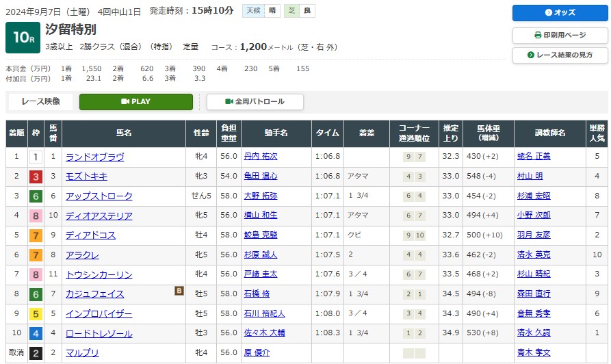Click the 晴 weather indicator
The height and width of the screenshot is (364, 611).
coord(272,11)
